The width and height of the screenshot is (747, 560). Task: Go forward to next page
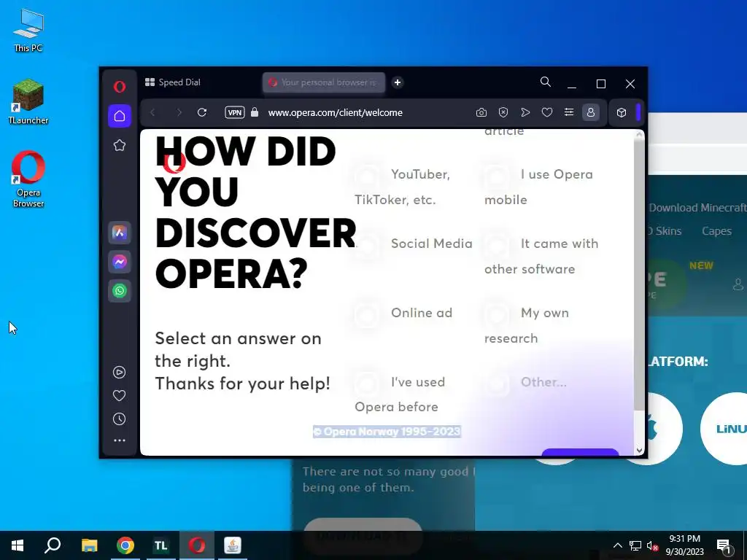tap(179, 113)
